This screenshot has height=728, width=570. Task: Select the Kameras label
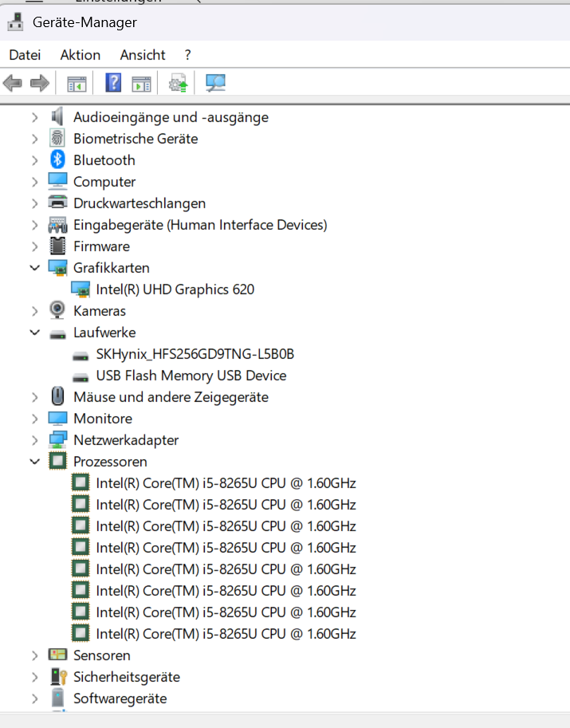point(100,311)
